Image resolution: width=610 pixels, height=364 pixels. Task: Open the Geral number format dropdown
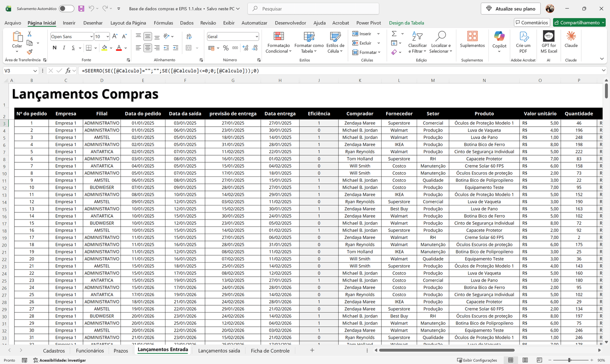pyautogui.click(x=257, y=37)
